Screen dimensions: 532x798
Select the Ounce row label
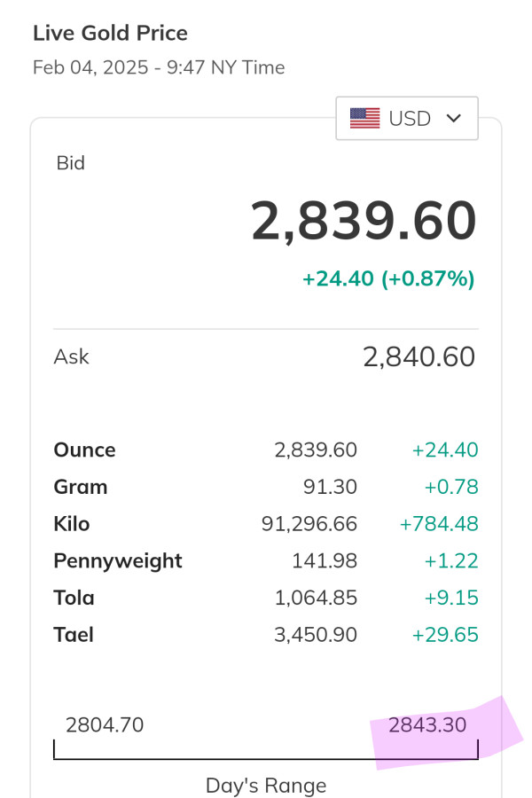84,450
